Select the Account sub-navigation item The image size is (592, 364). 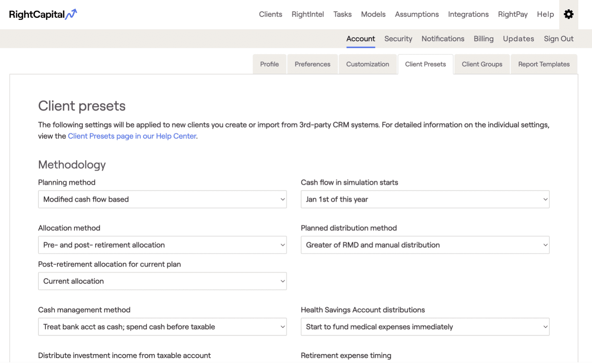tap(361, 39)
